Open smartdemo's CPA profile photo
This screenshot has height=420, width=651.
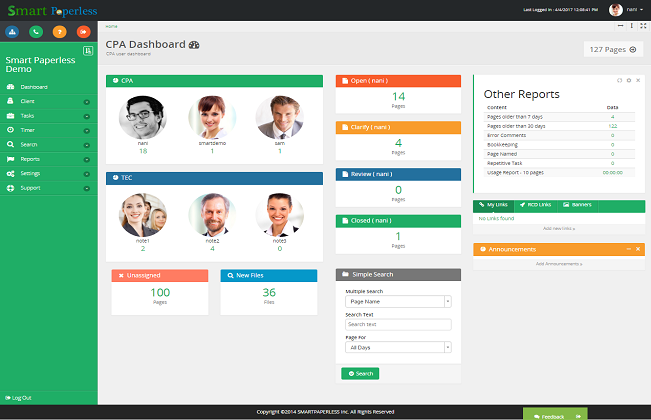(212, 117)
